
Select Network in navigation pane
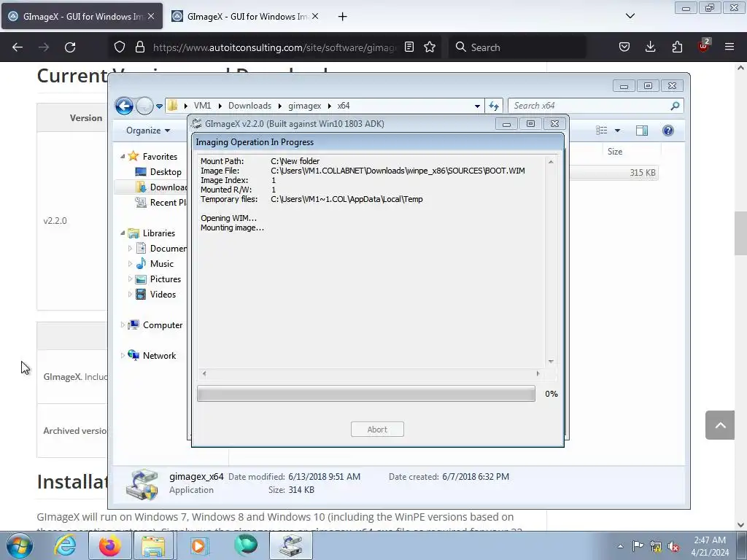[152, 355]
